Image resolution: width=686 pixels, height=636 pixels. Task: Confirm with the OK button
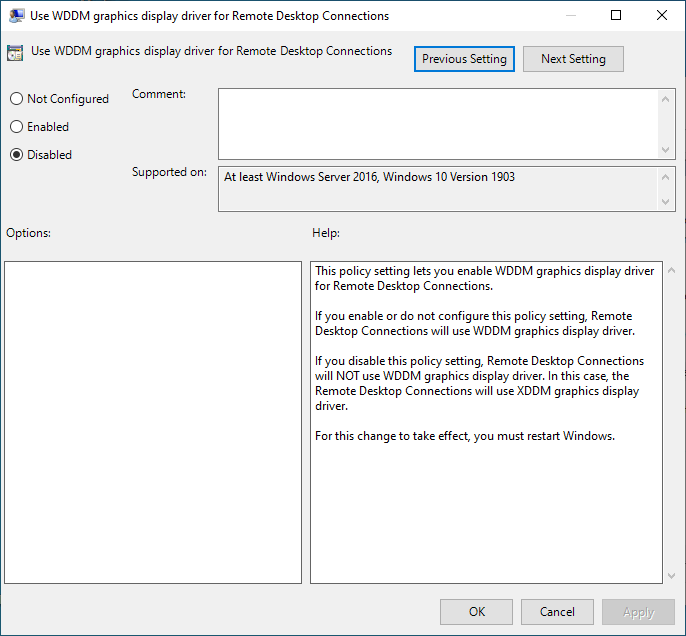click(476, 612)
